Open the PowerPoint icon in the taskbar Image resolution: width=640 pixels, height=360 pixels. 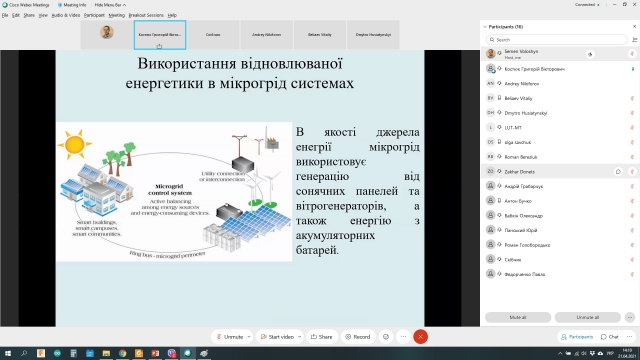(x=155, y=353)
